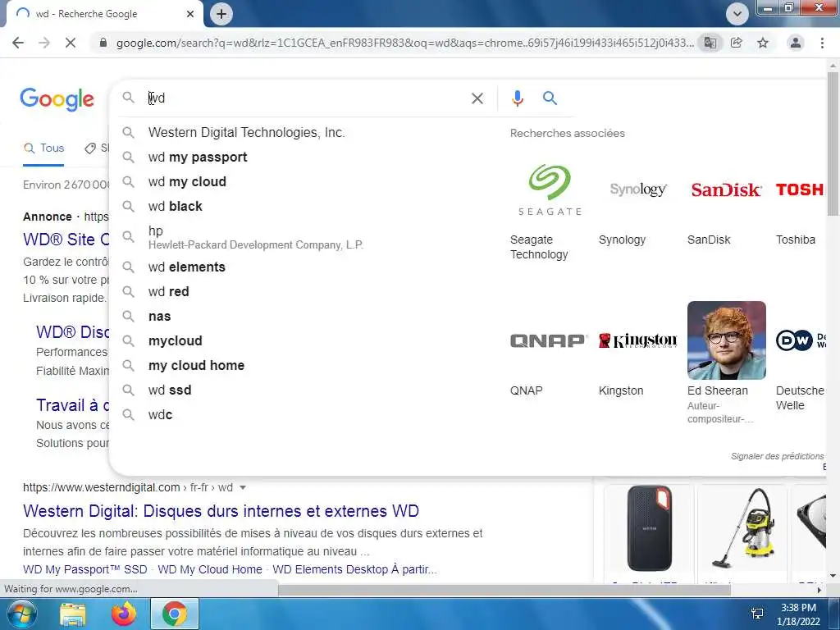Click the share page icon in address bar
The width and height of the screenshot is (840, 630).
click(737, 43)
